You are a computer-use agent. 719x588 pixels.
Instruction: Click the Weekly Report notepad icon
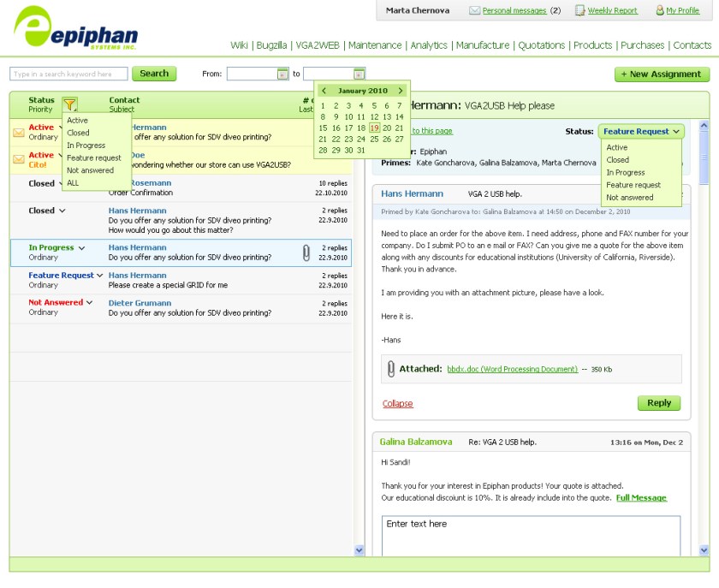click(x=580, y=11)
